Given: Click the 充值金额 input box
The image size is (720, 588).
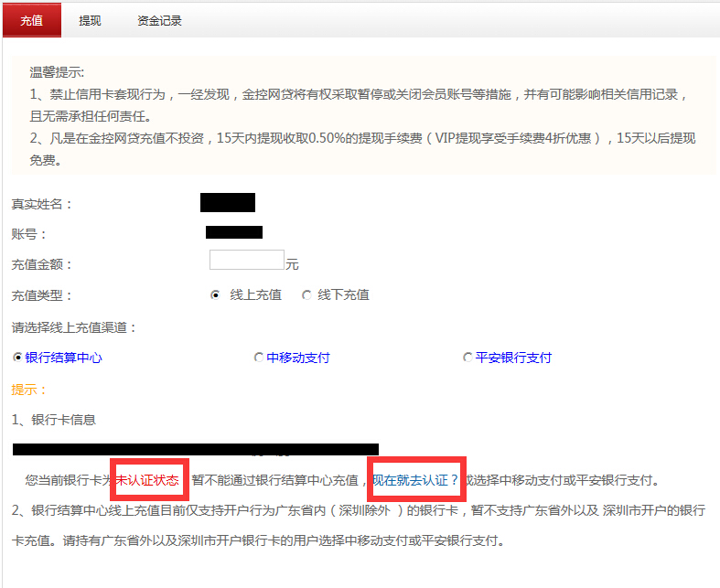Looking at the screenshot, I should [x=246, y=261].
